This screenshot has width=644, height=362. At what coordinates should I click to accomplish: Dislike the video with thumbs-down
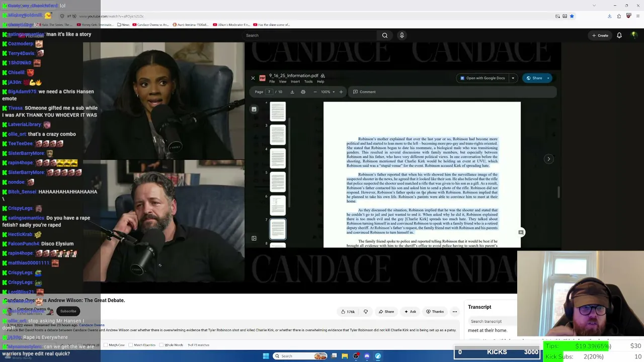[x=366, y=312]
